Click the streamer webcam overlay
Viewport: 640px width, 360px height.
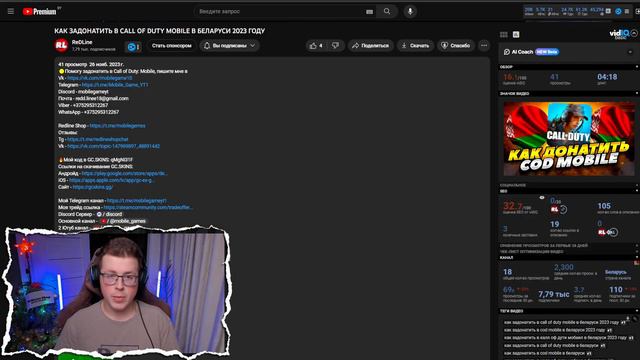click(x=117, y=292)
